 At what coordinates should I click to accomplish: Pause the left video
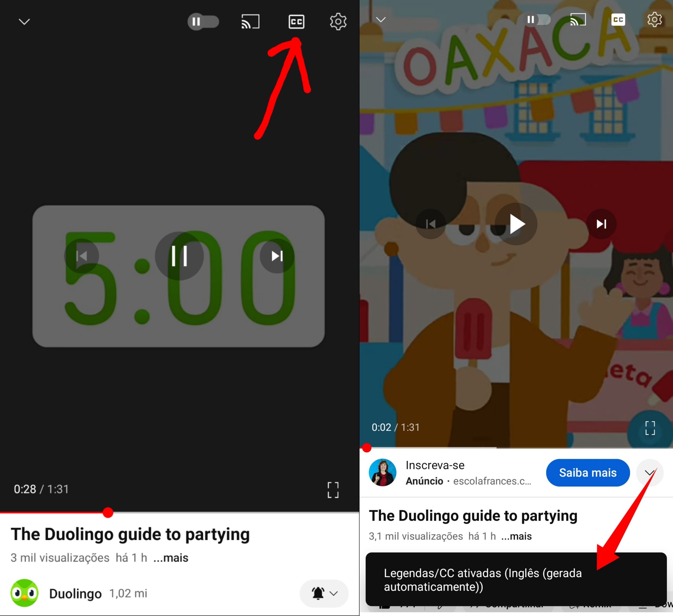179,256
